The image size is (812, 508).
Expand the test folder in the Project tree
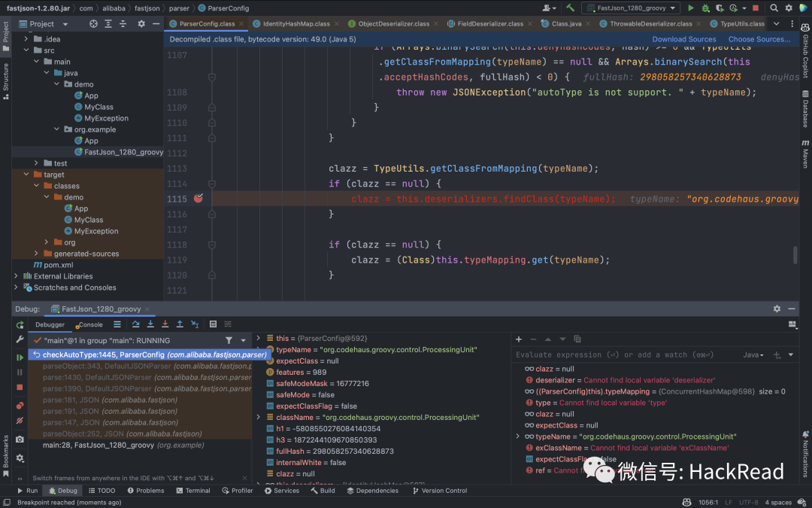point(37,163)
